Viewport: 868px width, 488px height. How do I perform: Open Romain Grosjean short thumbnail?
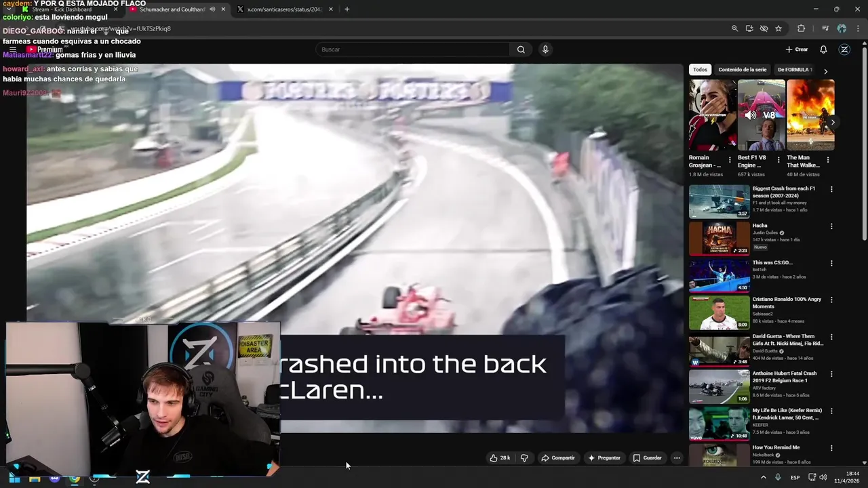click(713, 115)
